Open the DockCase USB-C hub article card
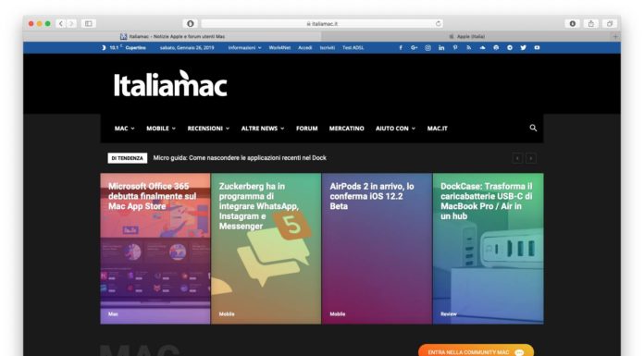 pyautogui.click(x=488, y=249)
